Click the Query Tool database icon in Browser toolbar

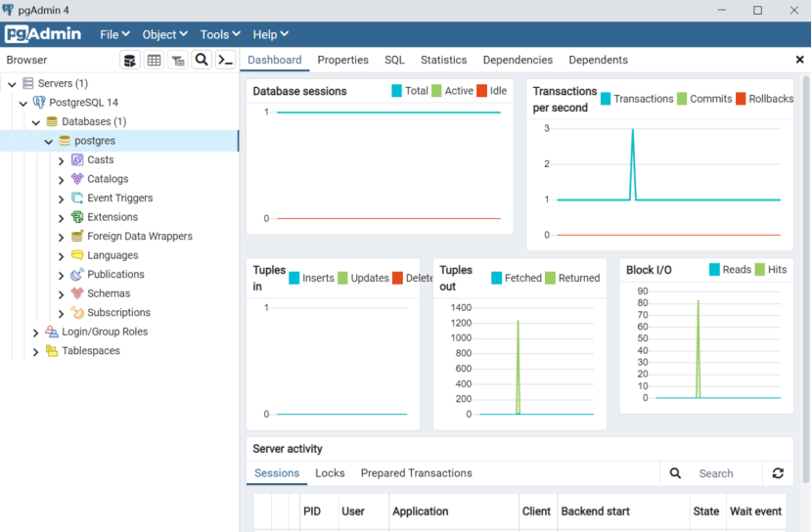130,60
